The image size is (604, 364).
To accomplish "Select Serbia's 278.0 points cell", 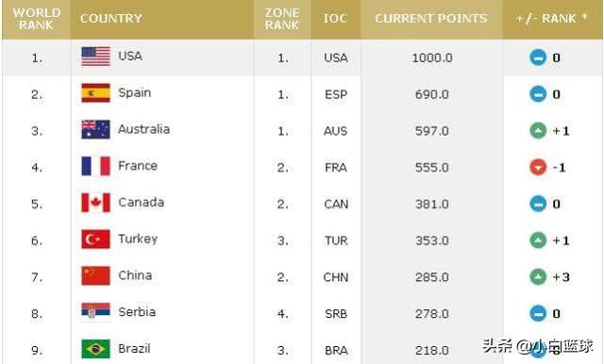I will 432,314.
